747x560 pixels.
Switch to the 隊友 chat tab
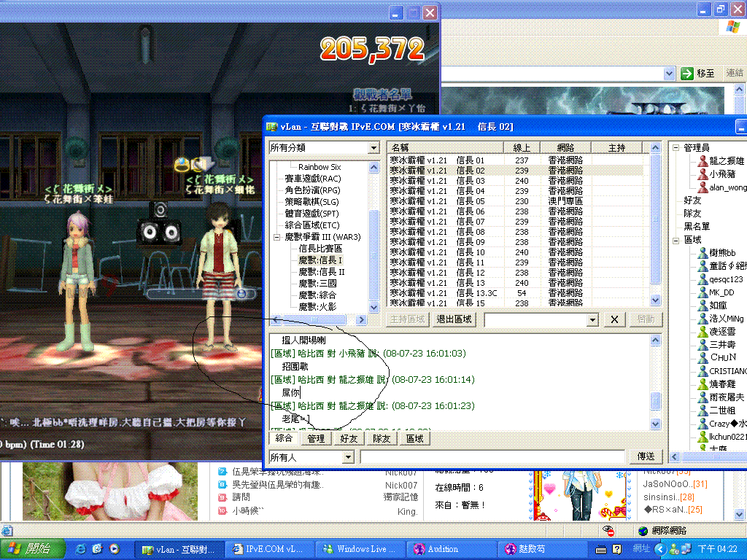tap(382, 438)
